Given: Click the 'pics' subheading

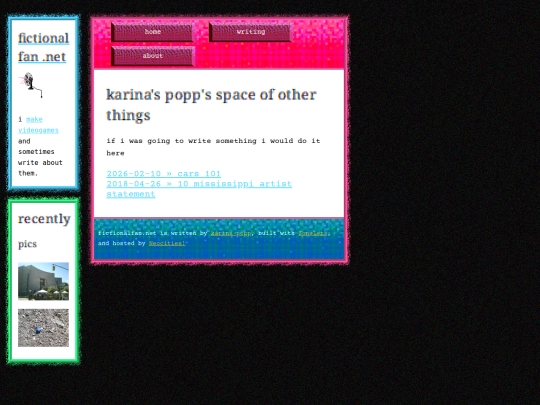Looking at the screenshot, I should (27, 244).
